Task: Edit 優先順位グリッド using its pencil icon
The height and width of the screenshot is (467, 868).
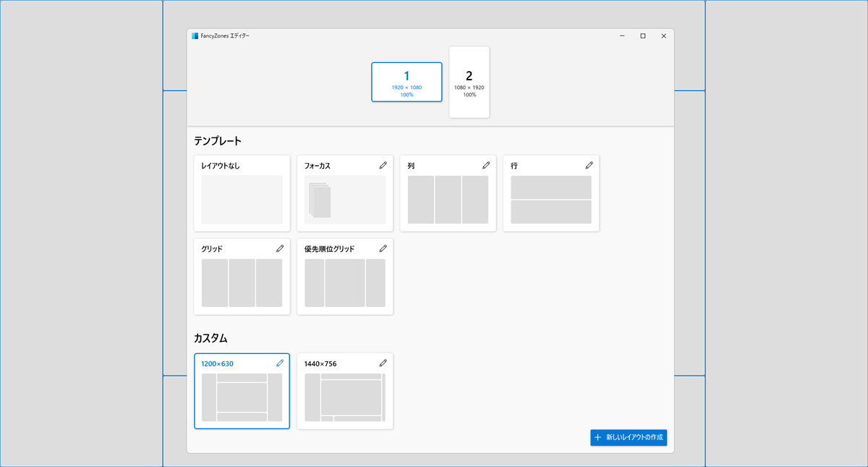Action: [383, 248]
